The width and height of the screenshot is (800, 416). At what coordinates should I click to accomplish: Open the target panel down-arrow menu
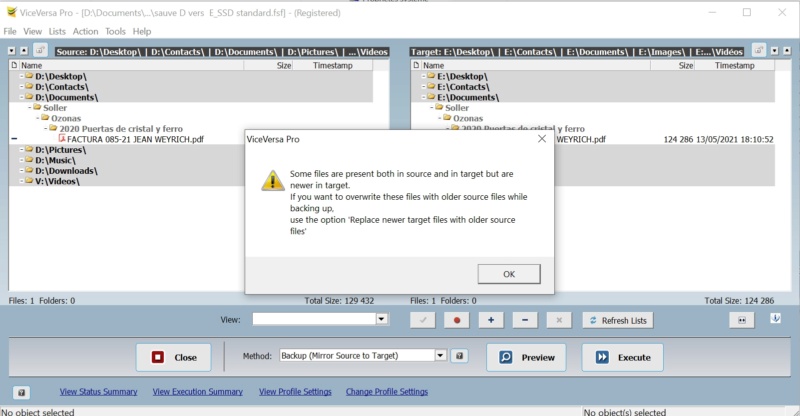774,51
